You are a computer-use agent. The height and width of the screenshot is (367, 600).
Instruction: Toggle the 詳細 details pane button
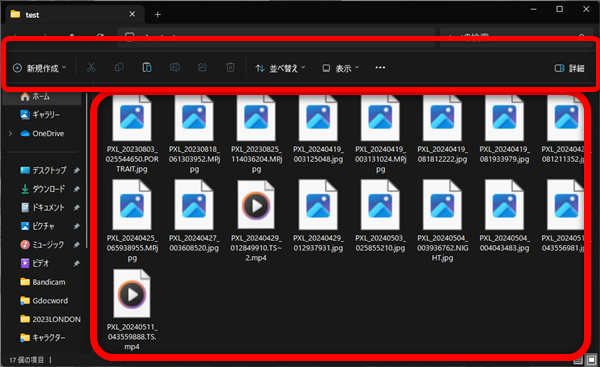569,68
